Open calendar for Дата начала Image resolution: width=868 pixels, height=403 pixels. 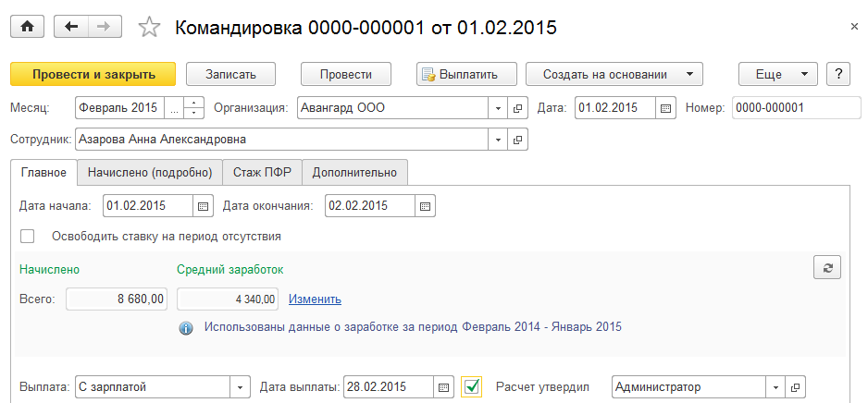pyautogui.click(x=205, y=205)
